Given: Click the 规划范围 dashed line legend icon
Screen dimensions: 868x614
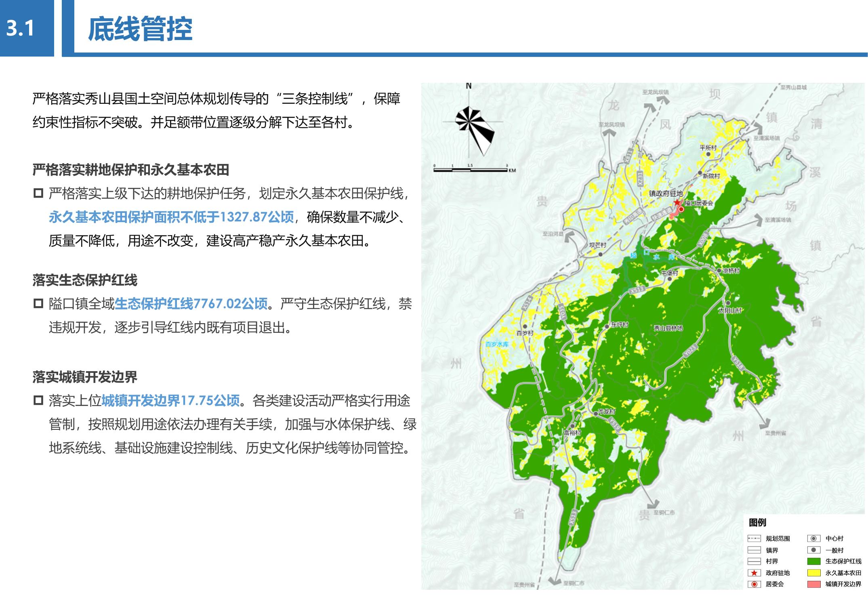Looking at the screenshot, I should pos(754,538).
